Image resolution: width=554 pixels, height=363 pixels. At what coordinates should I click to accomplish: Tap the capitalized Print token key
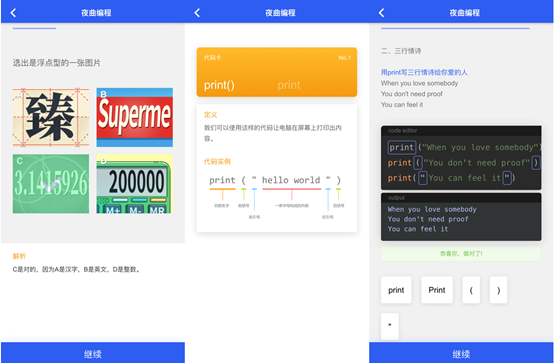(437, 290)
